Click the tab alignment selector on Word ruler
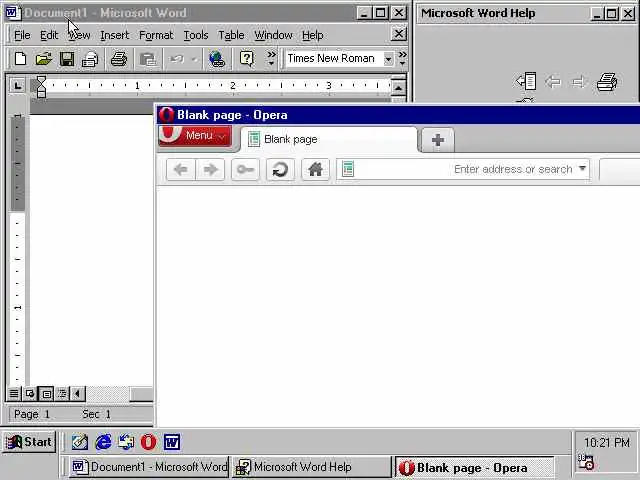The image size is (640, 480). 18,86
